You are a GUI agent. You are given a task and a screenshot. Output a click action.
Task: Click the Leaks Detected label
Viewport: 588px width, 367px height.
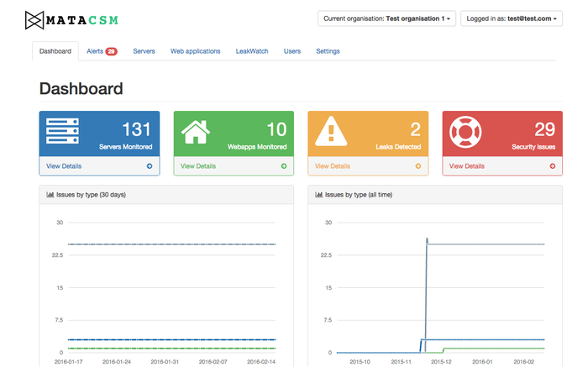click(398, 147)
